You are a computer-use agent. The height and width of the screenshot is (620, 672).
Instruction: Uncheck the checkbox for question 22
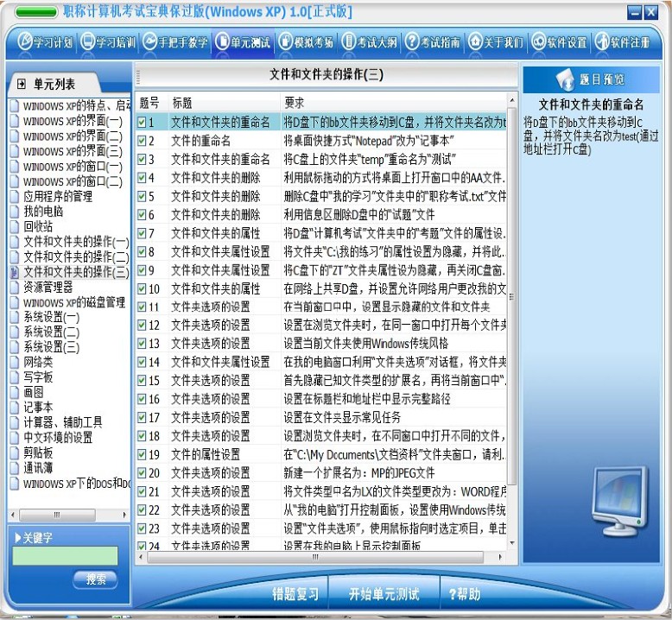(142, 510)
